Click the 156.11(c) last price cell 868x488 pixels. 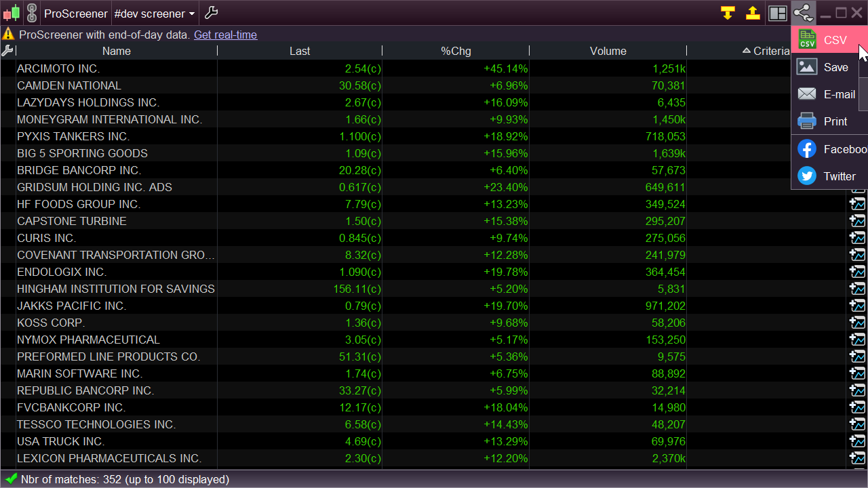(357, 289)
